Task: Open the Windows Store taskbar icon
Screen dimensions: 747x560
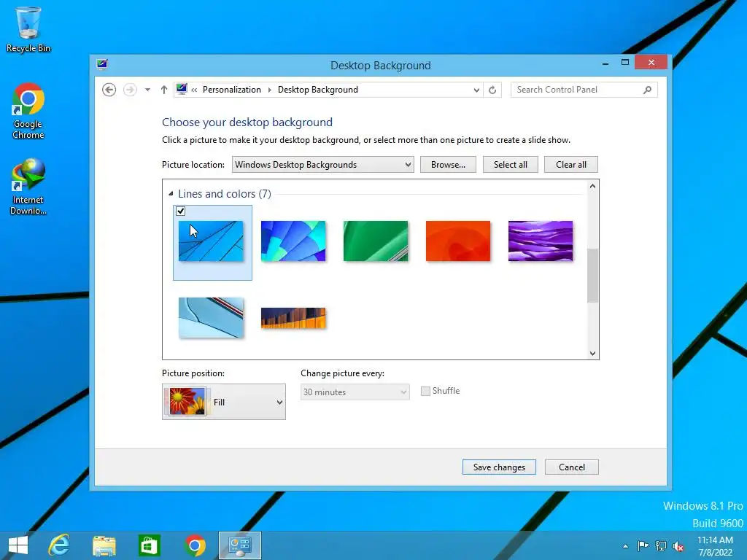Action: pos(149,545)
